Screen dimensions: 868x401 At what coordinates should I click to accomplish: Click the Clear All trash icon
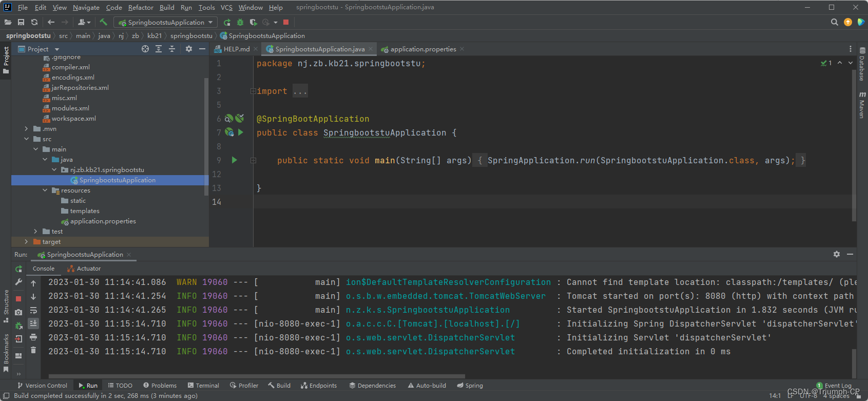pyautogui.click(x=33, y=350)
